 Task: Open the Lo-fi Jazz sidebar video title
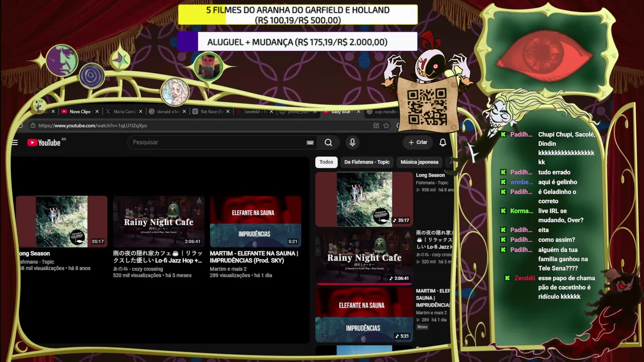click(434, 240)
